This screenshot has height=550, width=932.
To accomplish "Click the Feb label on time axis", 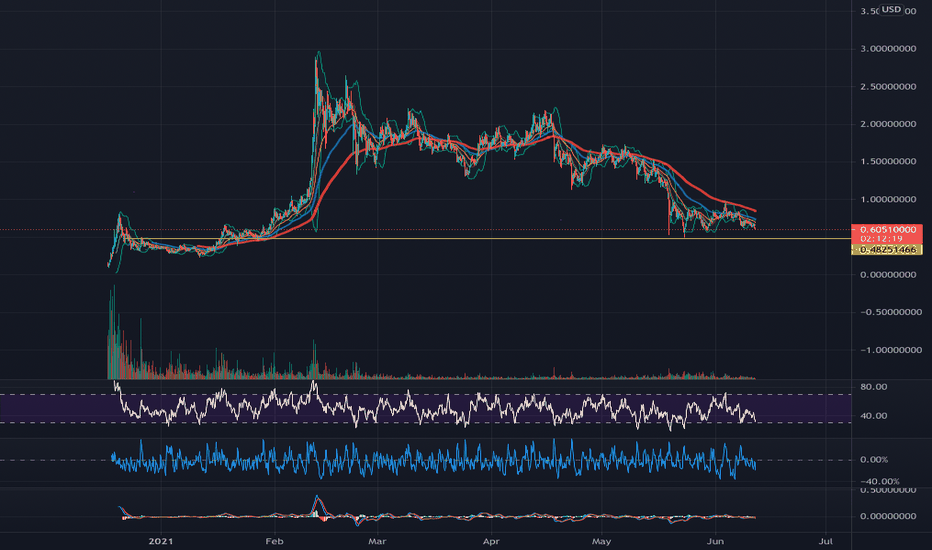I will click(x=274, y=541).
